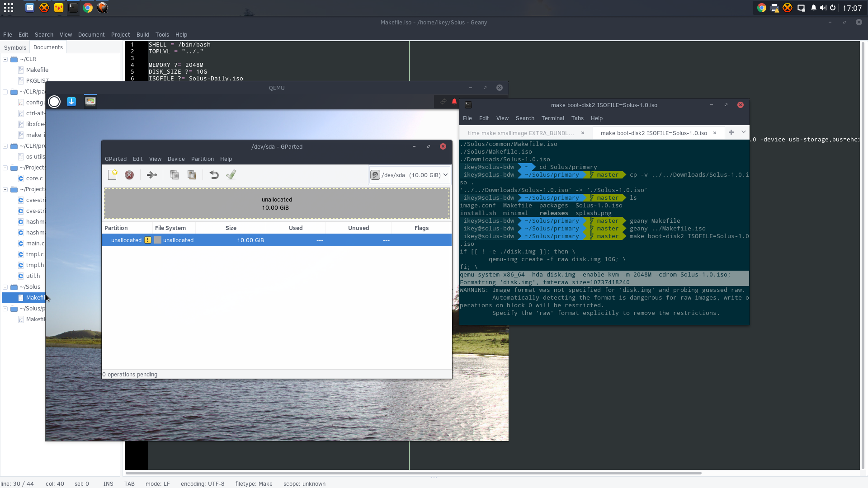Open the terminal tab list dropdown arrow

point(743,132)
